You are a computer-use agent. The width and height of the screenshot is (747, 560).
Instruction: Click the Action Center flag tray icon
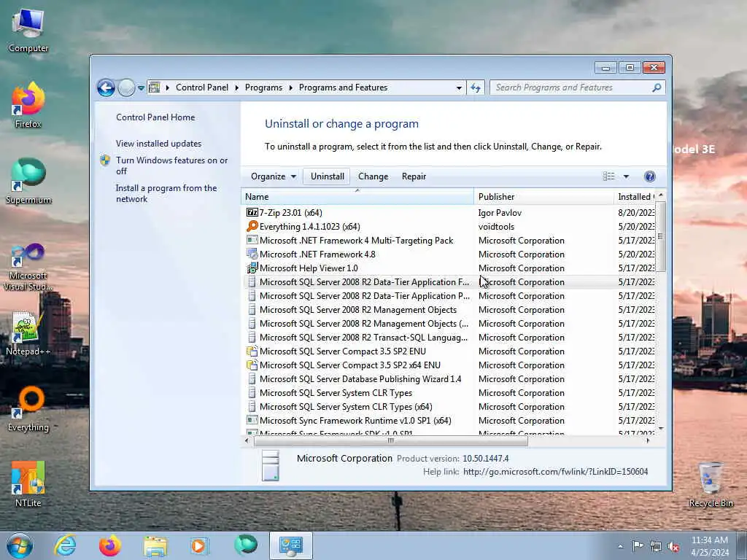click(638, 545)
